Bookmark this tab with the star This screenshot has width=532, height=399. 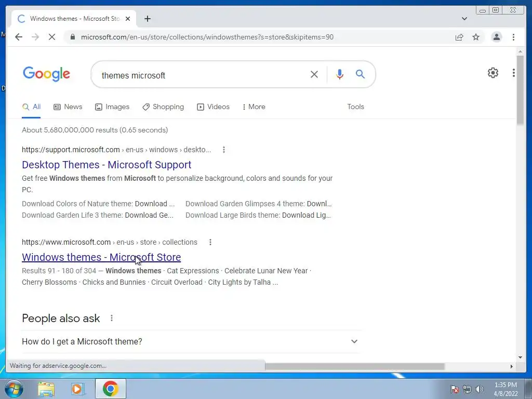click(476, 37)
